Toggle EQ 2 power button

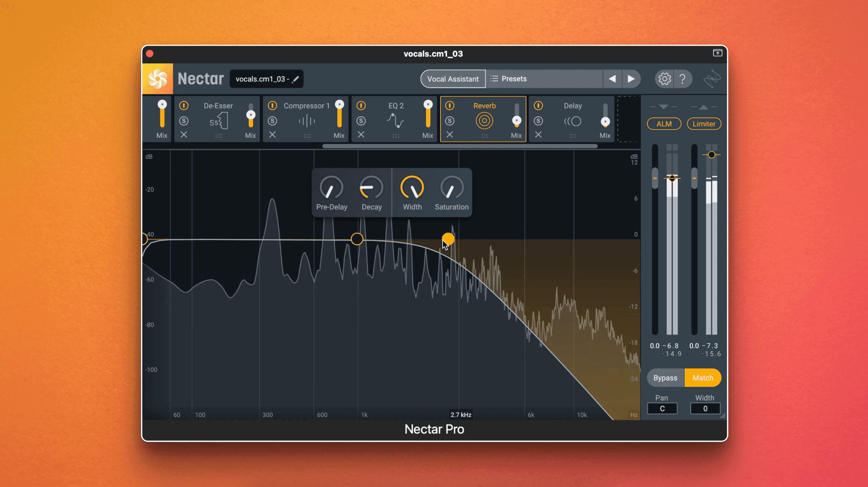tap(361, 106)
